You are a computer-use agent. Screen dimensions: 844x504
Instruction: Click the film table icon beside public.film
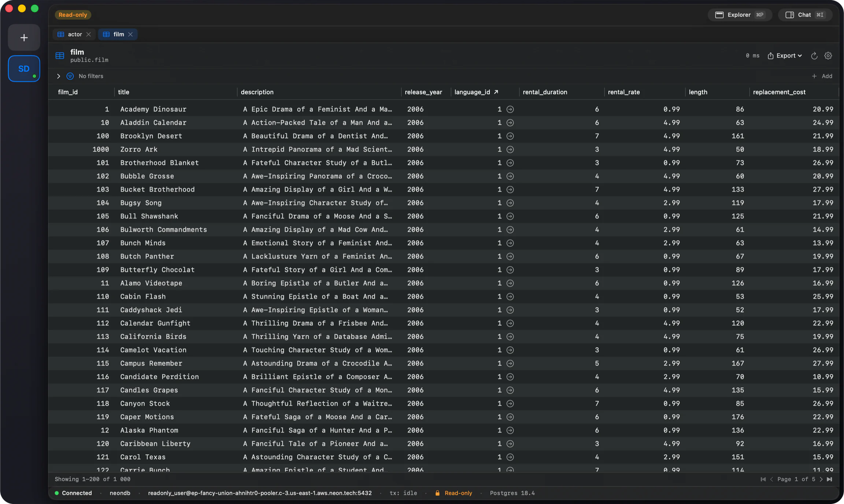(60, 56)
